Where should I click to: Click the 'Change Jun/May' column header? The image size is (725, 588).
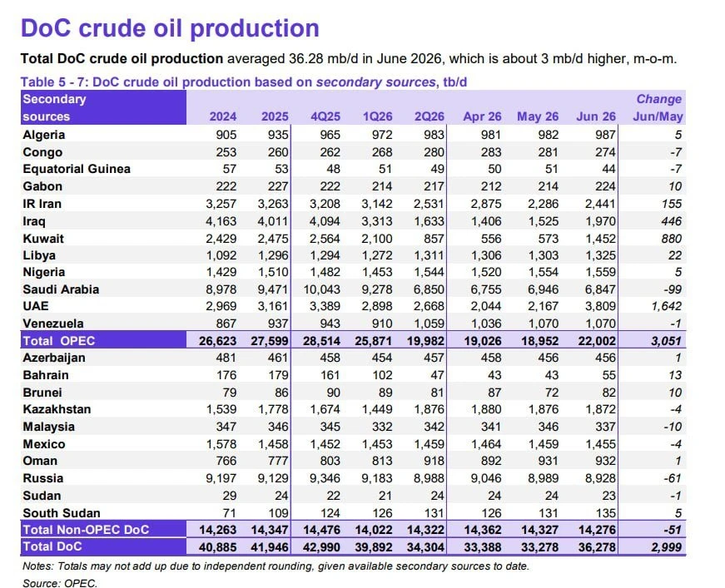[x=658, y=107]
